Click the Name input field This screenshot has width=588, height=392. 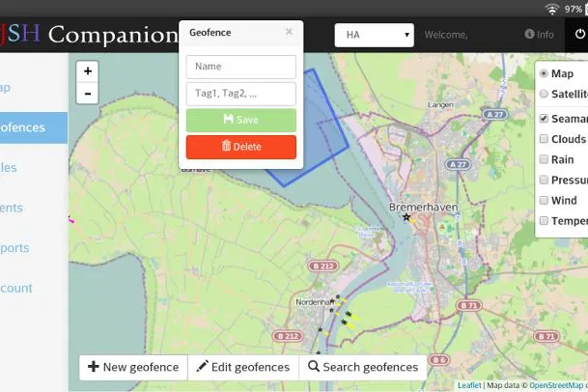click(x=241, y=67)
